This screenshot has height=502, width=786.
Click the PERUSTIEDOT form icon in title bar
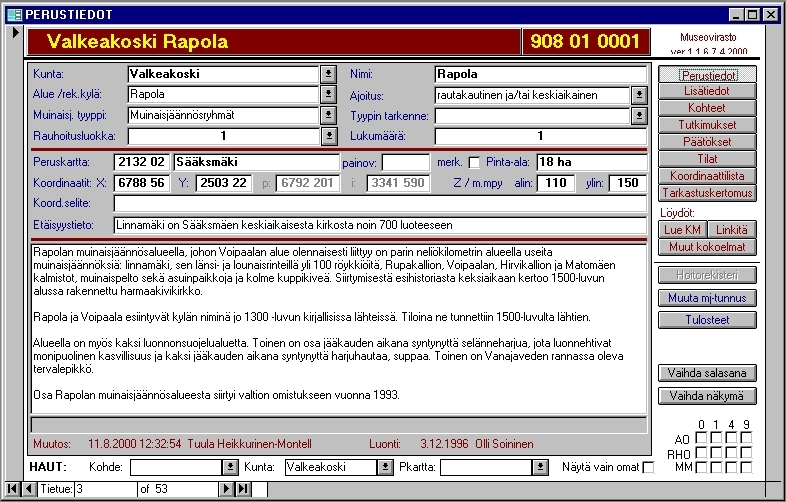[13, 14]
